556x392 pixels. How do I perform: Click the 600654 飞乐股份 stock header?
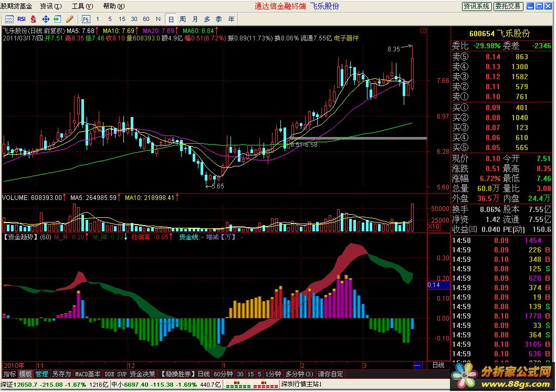tap(499, 34)
